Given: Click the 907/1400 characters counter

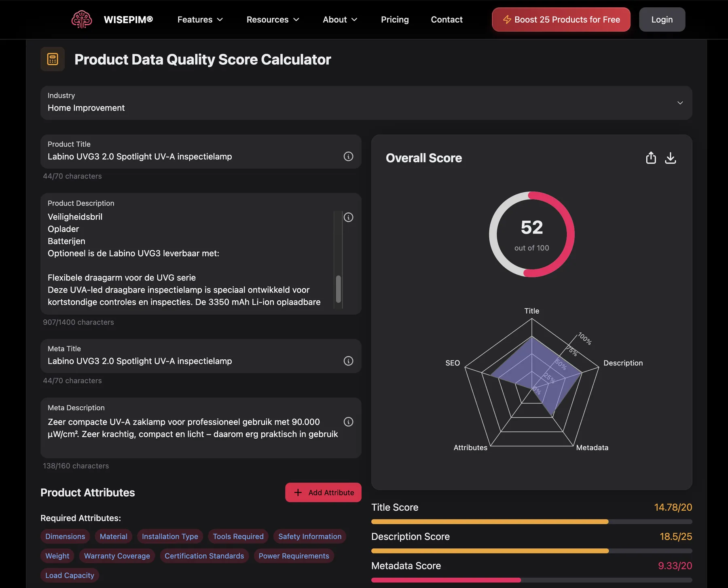Looking at the screenshot, I should pos(78,322).
